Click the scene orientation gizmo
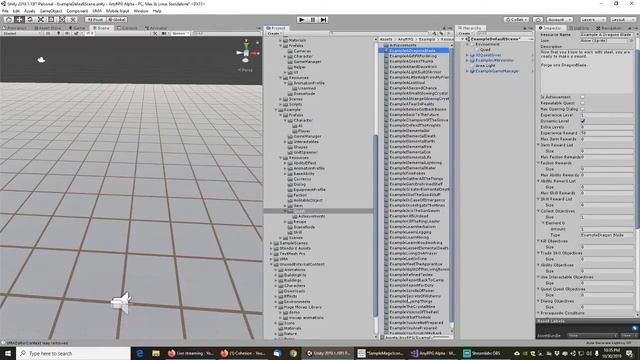The image size is (640, 360). (x=246, y=52)
